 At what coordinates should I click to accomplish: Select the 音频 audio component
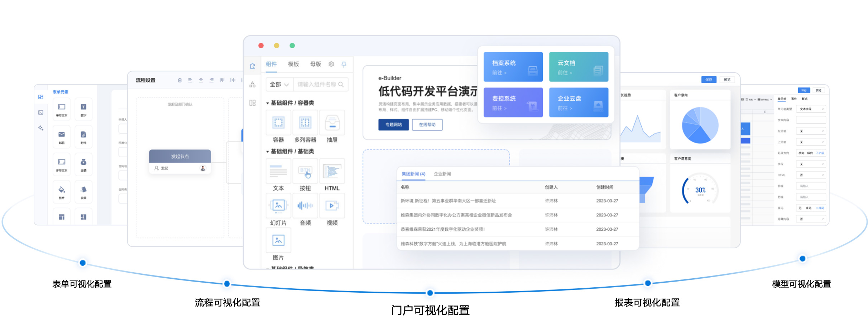coord(305,206)
